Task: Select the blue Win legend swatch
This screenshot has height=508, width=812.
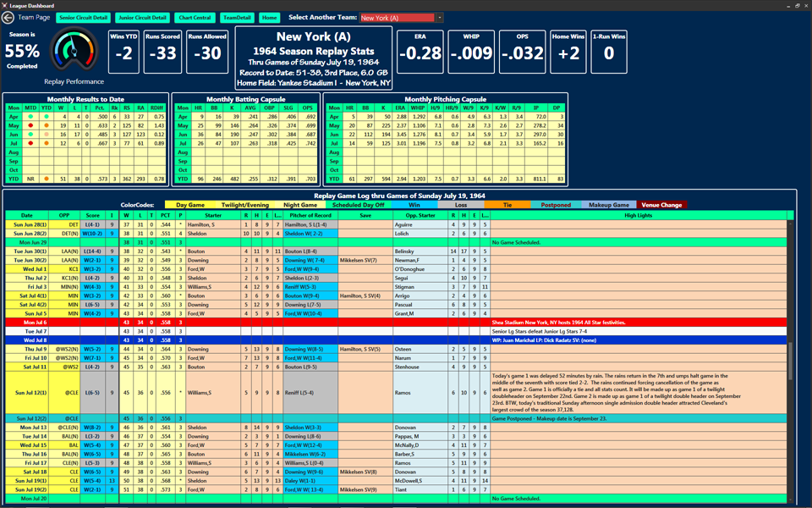Action: [414, 205]
